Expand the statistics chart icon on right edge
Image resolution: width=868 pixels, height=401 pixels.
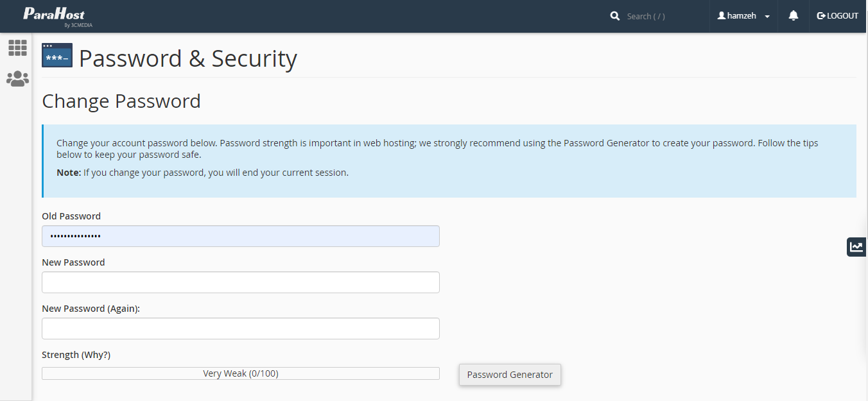[x=856, y=246]
